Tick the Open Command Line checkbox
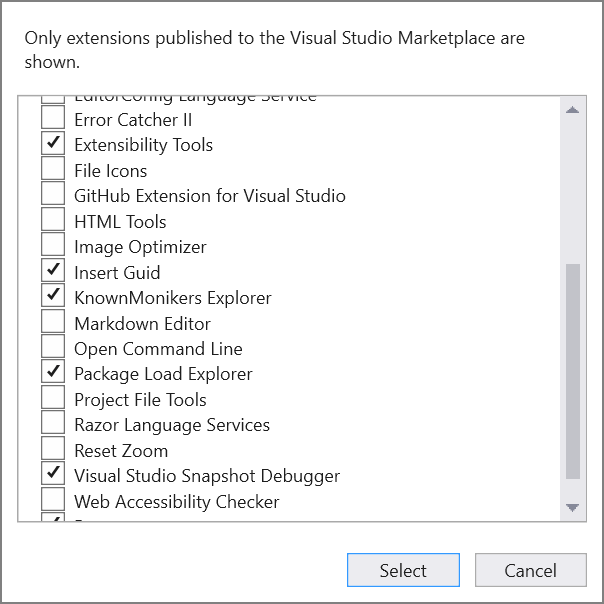 click(53, 346)
